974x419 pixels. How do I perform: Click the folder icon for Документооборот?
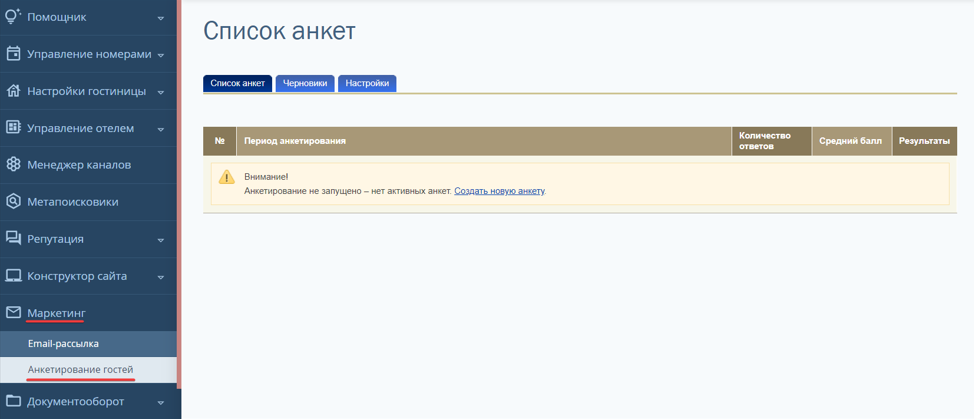(x=13, y=401)
